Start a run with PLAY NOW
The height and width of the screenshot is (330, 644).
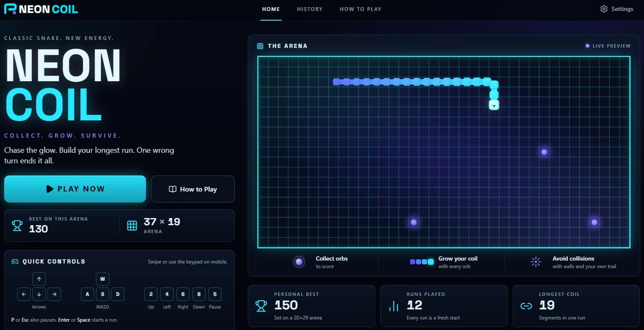pos(75,189)
